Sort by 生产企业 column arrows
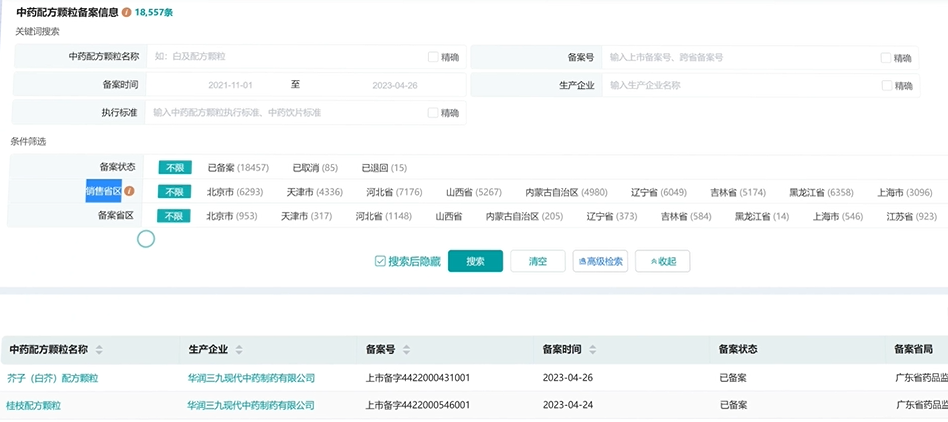This screenshot has height=422, width=948. [x=238, y=350]
